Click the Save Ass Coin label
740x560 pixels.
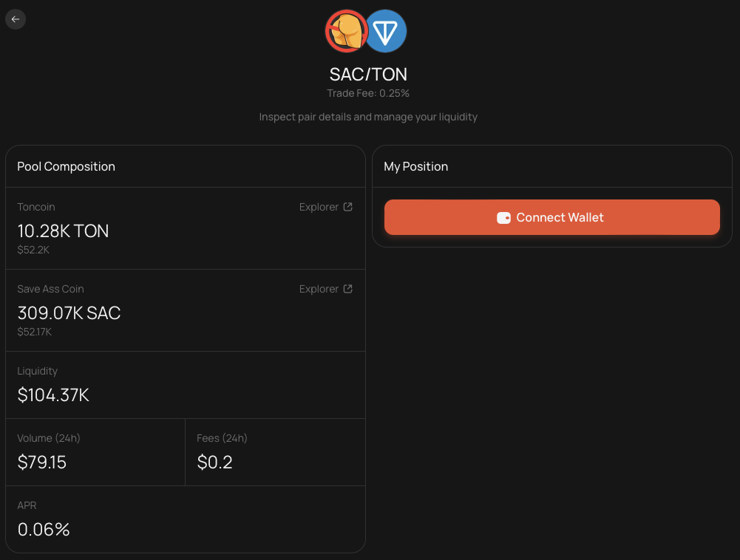pos(50,289)
